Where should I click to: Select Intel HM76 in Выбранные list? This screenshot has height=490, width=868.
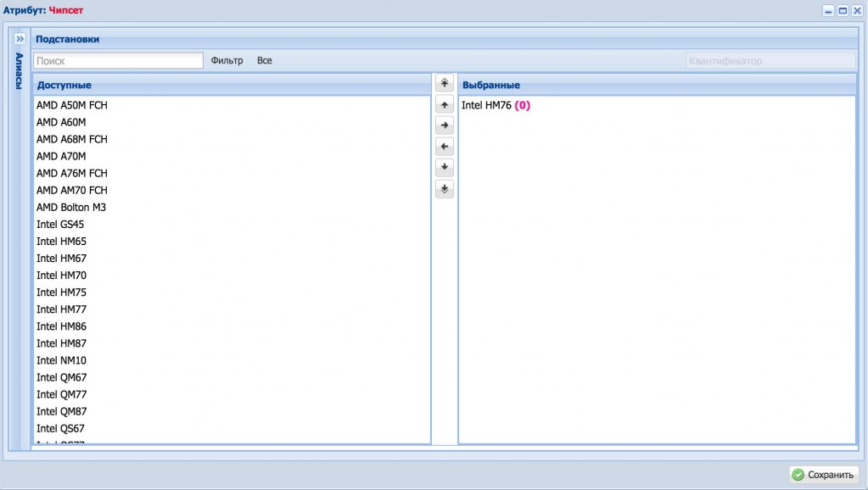[657, 105]
